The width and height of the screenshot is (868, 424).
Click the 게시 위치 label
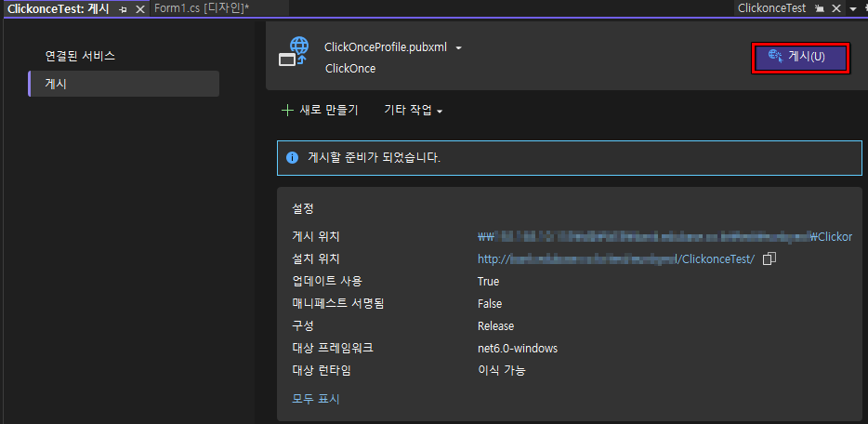coord(316,237)
